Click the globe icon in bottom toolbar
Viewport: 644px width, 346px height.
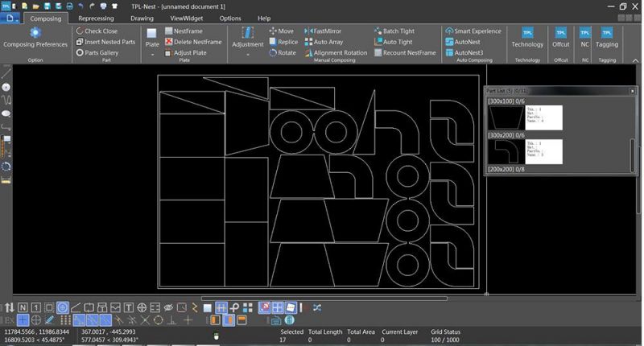[290, 320]
